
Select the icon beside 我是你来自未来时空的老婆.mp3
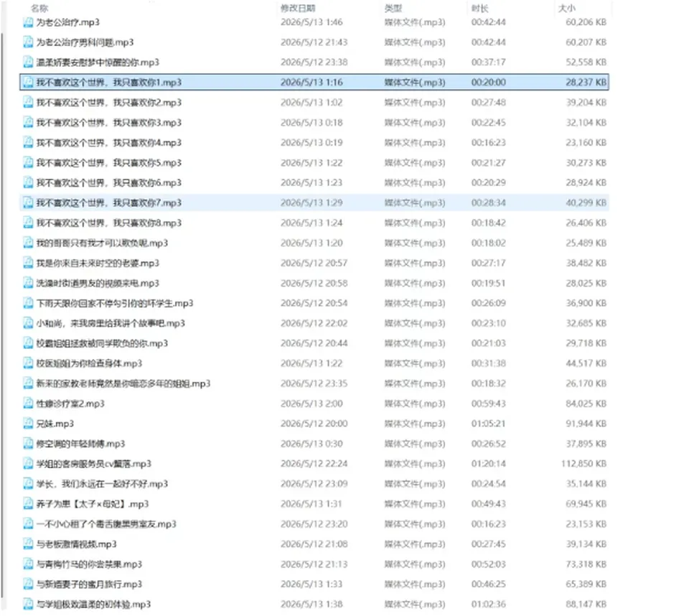click(x=28, y=263)
